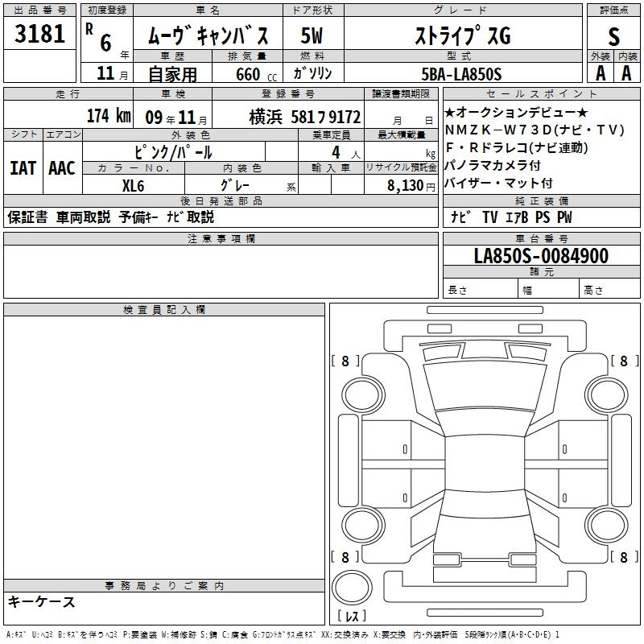
Task: Select the chassis number LA850S-0084900
Action: 541,256
